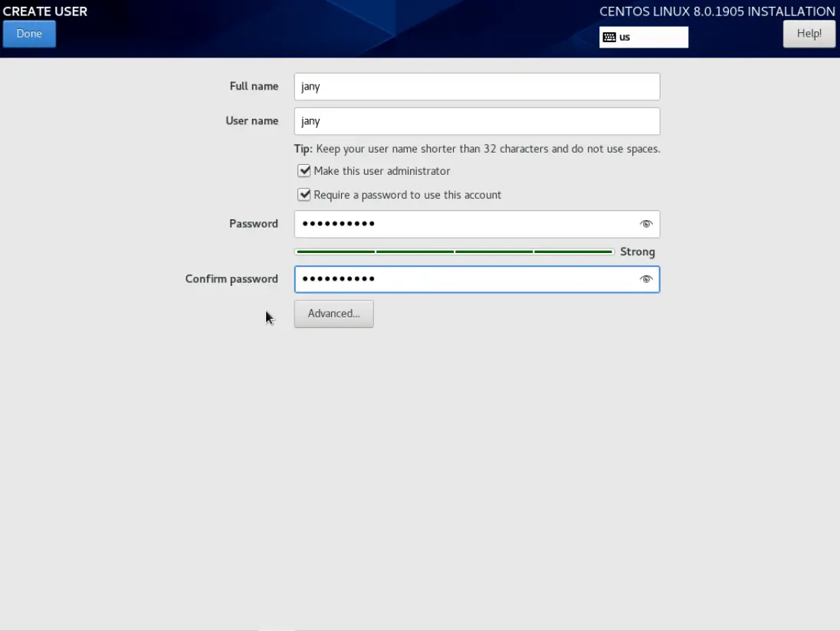This screenshot has height=631, width=840.
Task: Click CENTOS LINUX 8.0.1905 INSTALLATION title
Action: [x=717, y=12]
